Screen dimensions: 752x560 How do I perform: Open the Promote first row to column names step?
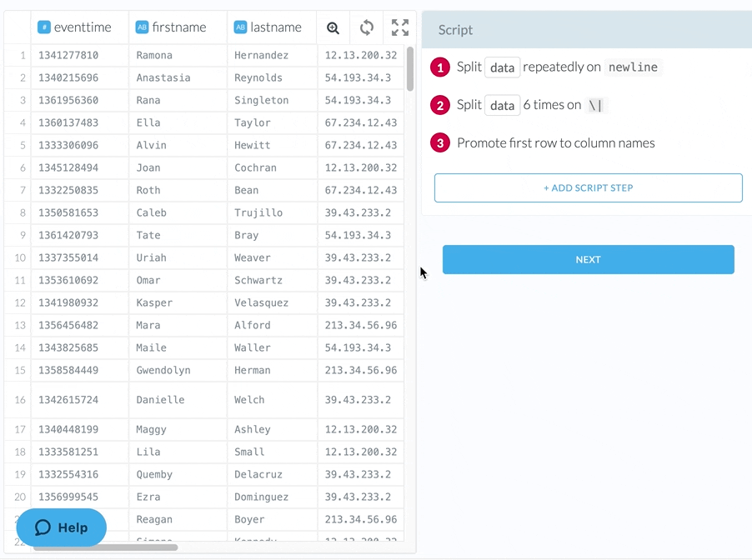click(555, 142)
